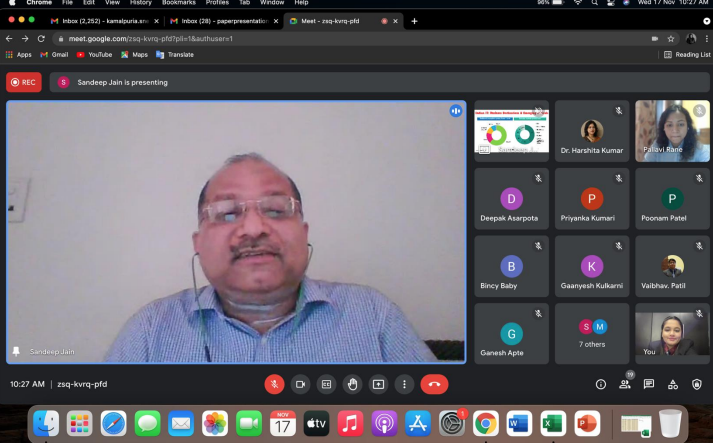Open the YouTube bookmark
The height and width of the screenshot is (443, 713).
pyautogui.click(x=95, y=55)
